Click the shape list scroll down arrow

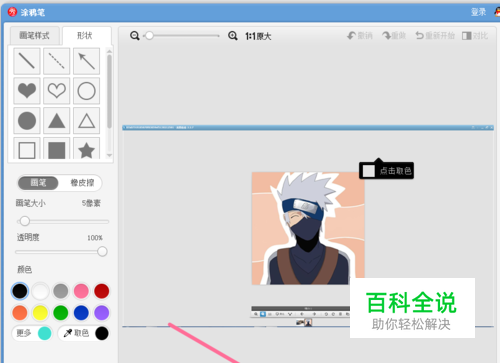click(x=109, y=155)
